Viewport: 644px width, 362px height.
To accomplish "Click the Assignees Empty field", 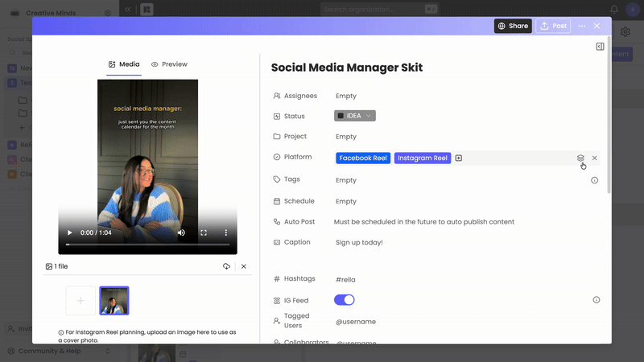I will 346,96.
